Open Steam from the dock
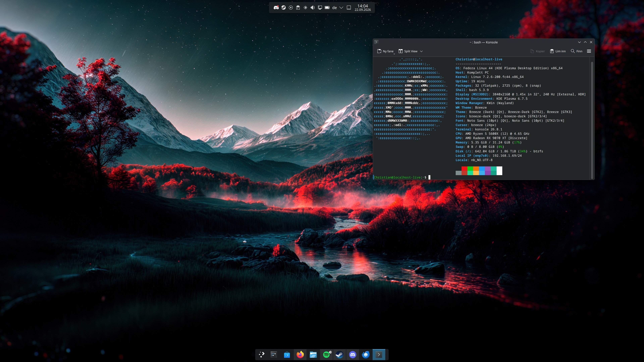Viewport: 644px width, 362px height. click(x=339, y=354)
